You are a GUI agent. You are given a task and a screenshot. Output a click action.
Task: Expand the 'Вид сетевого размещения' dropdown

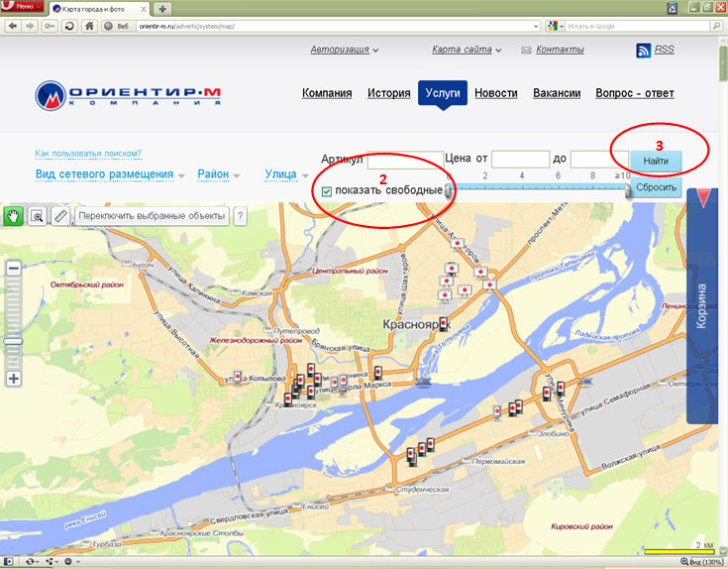pyautogui.click(x=110, y=174)
